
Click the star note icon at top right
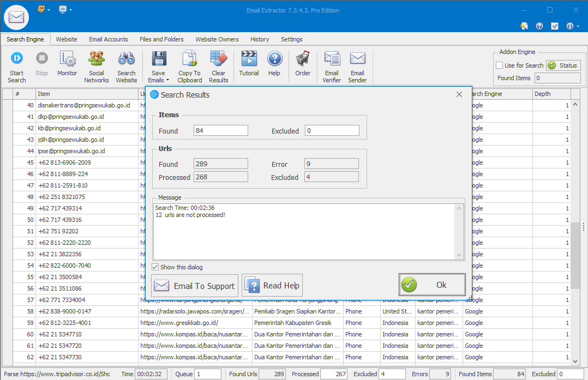pos(524,26)
